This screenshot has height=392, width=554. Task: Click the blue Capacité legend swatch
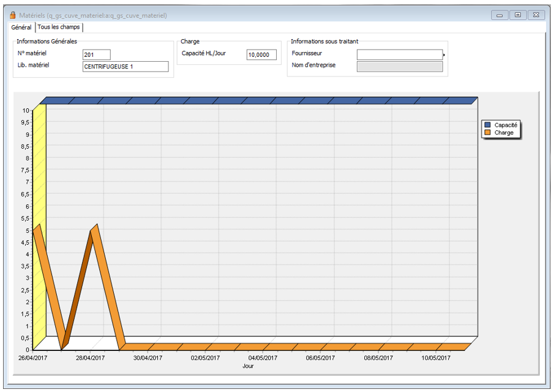click(x=487, y=125)
